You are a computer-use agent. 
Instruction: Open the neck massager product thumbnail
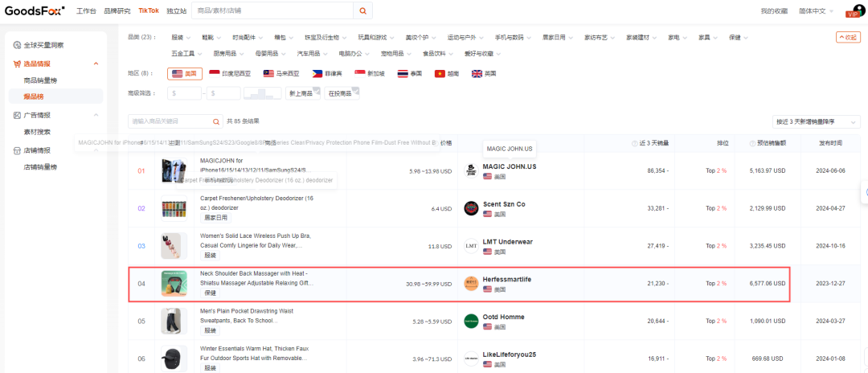174,283
